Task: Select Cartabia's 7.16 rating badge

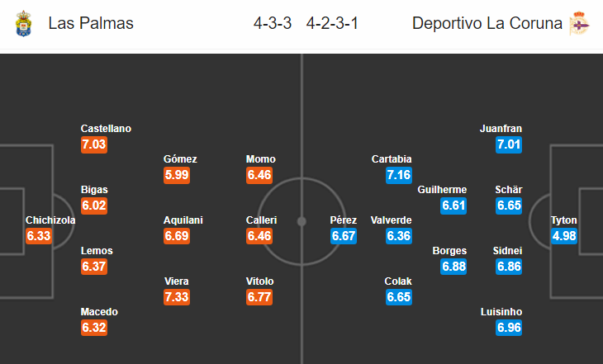Action: [x=399, y=175]
